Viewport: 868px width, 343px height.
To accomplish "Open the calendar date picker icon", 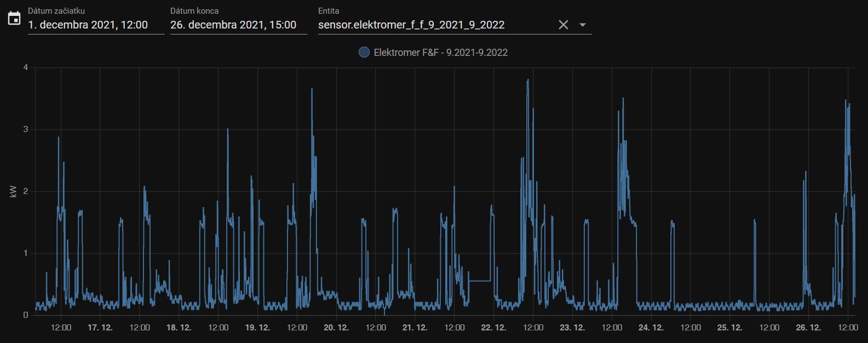I will (14, 19).
